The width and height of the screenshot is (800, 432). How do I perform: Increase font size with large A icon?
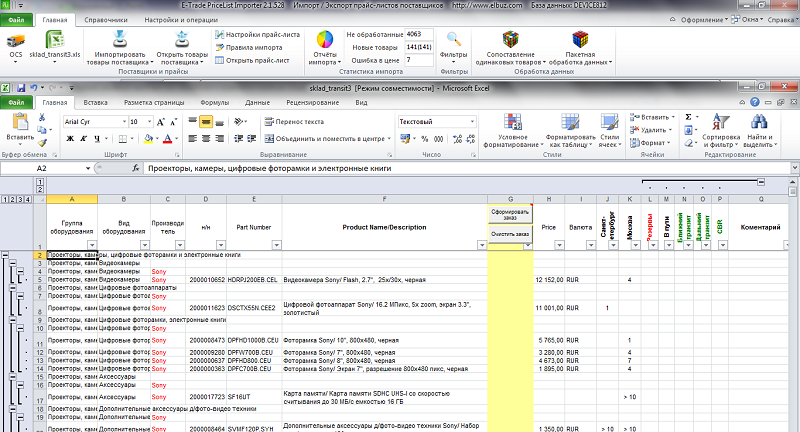[161, 122]
